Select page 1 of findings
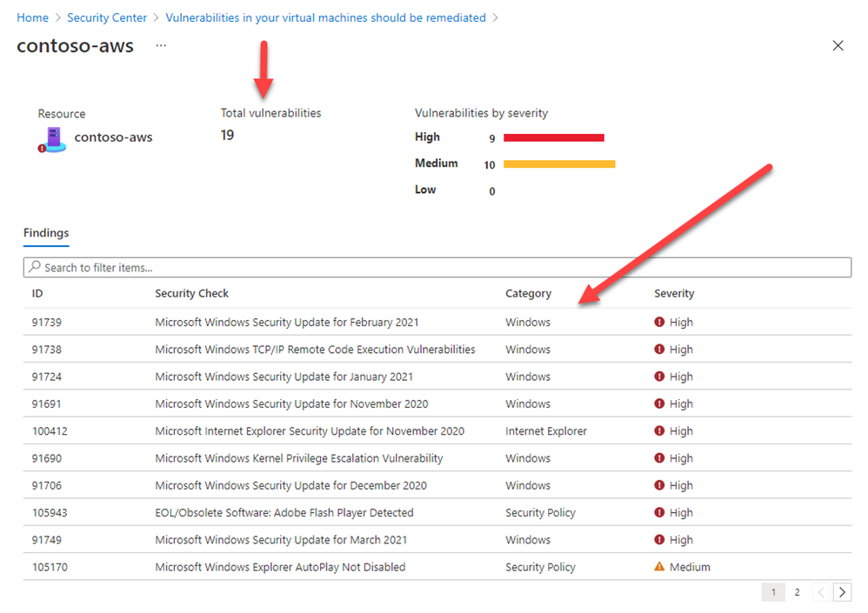This screenshot has height=613, width=868. (x=773, y=591)
